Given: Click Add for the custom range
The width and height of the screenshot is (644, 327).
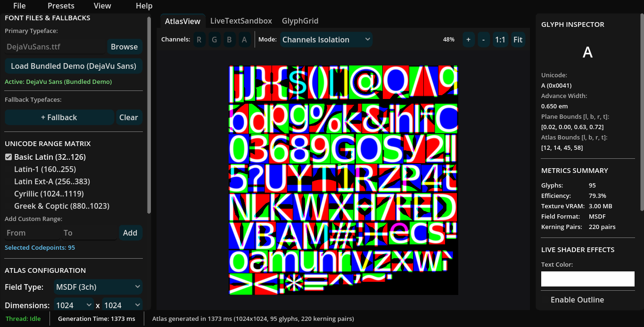Looking at the screenshot, I should coord(130,233).
